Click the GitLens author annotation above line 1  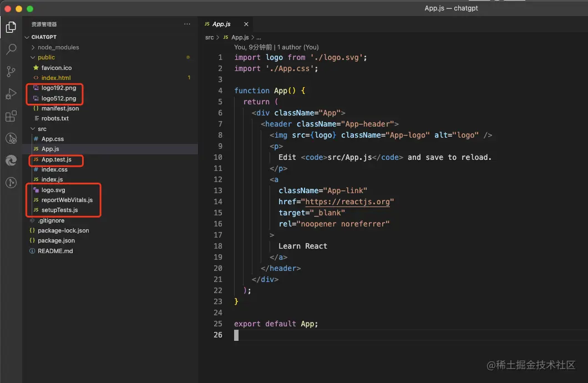(x=276, y=47)
